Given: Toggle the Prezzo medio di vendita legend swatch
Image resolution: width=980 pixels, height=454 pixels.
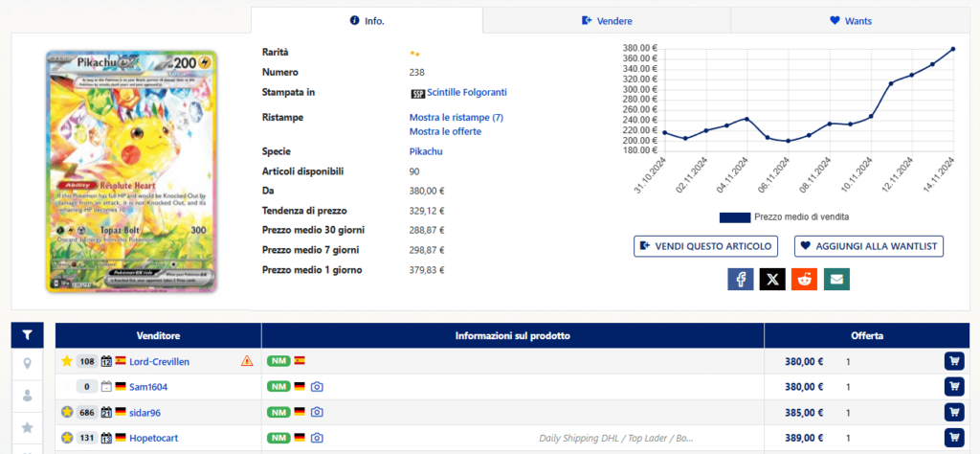Looking at the screenshot, I should (x=734, y=217).
